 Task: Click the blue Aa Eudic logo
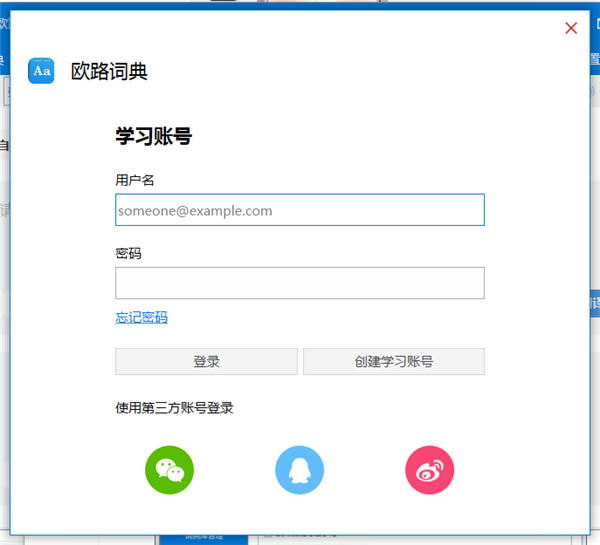pos(41,71)
